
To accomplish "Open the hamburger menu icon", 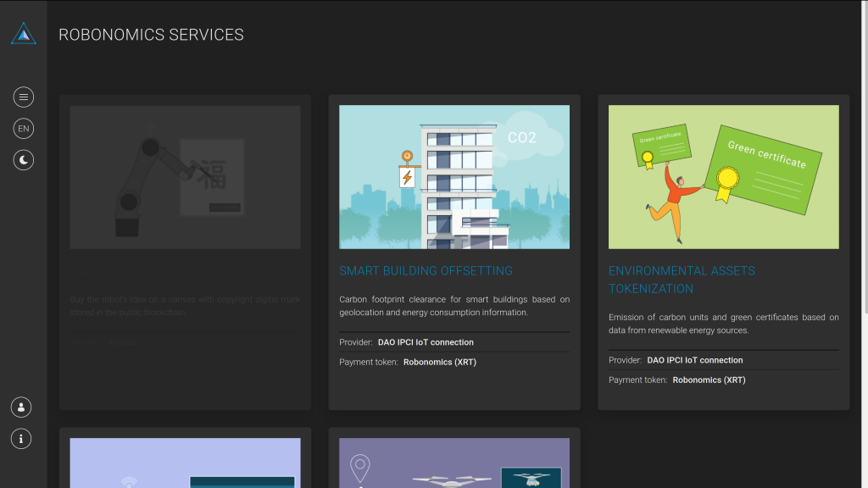I will pyautogui.click(x=23, y=97).
